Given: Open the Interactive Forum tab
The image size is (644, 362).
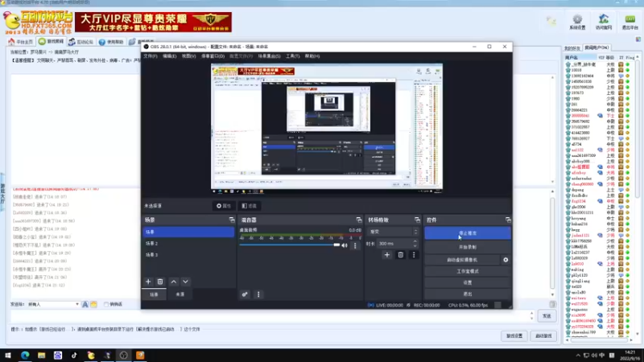Looking at the screenshot, I should [81, 42].
